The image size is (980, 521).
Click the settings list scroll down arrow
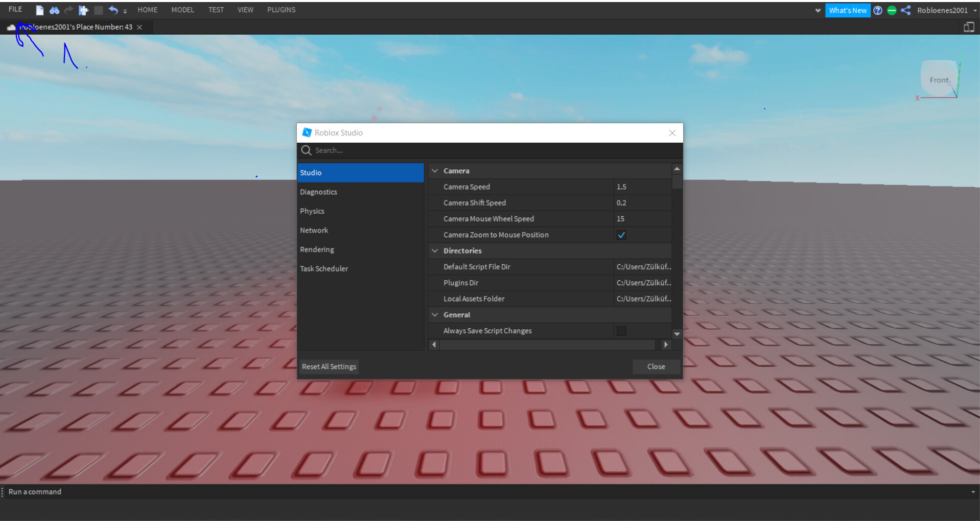click(x=677, y=334)
